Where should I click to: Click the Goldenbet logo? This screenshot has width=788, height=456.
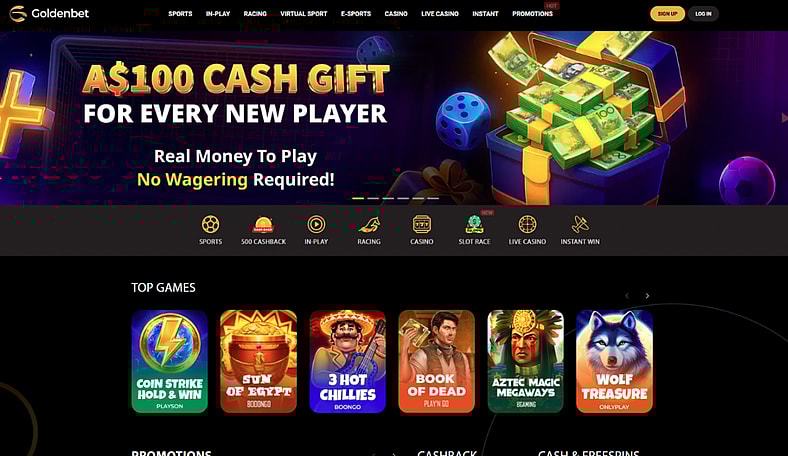(x=49, y=14)
